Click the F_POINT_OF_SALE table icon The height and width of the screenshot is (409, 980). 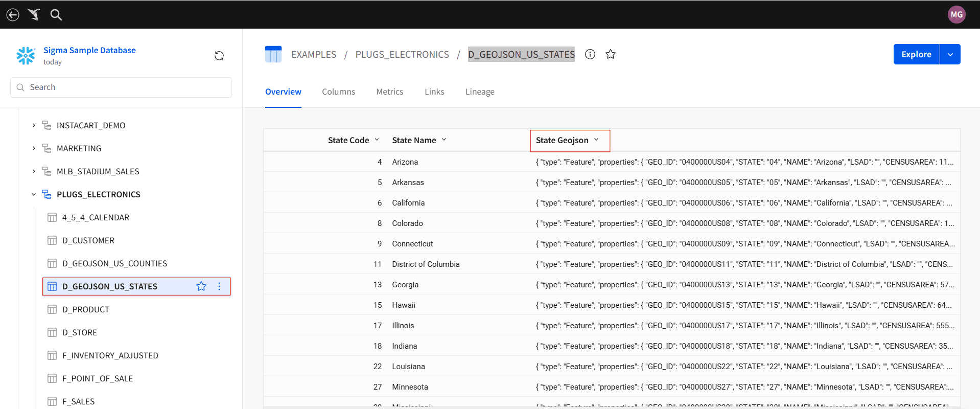(52, 378)
